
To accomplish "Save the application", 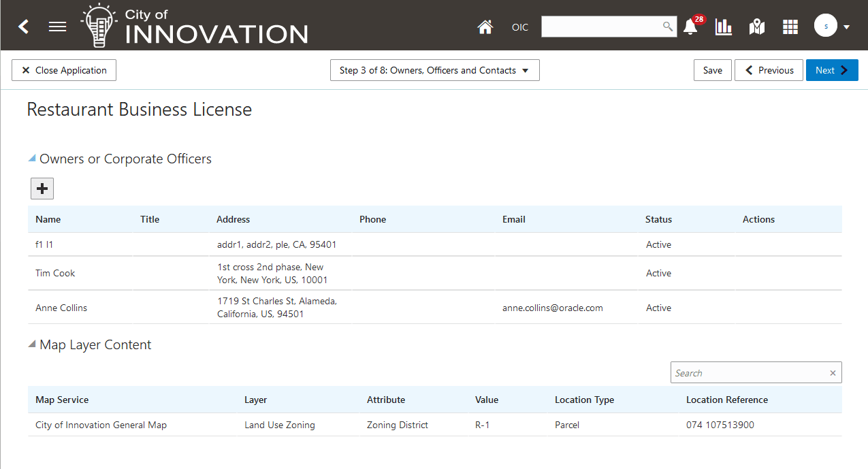I will (x=713, y=70).
